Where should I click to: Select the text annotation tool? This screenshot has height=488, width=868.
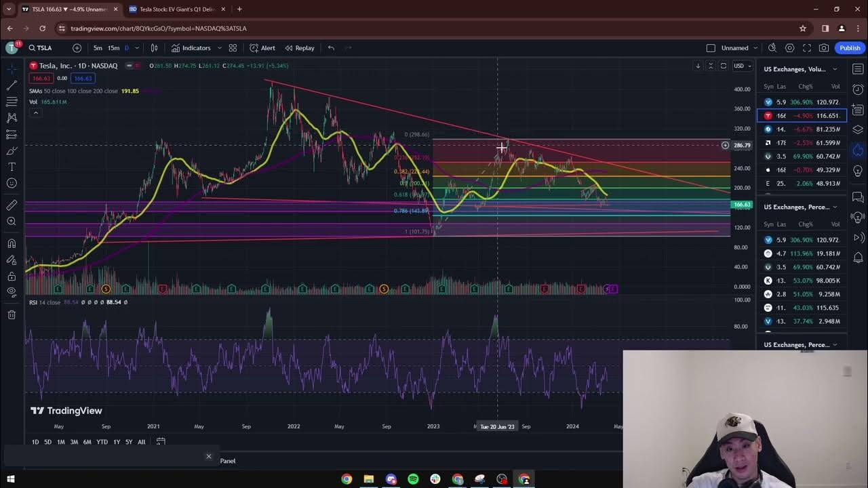click(12, 167)
